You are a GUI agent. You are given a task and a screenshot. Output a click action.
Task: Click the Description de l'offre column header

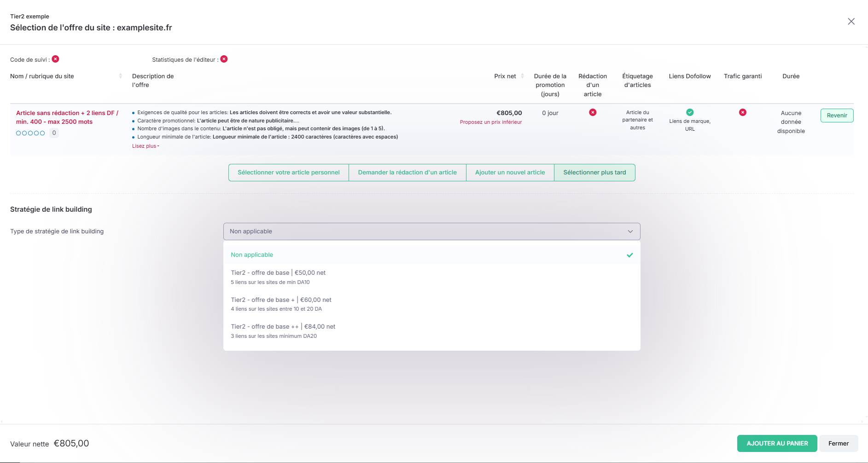click(153, 81)
